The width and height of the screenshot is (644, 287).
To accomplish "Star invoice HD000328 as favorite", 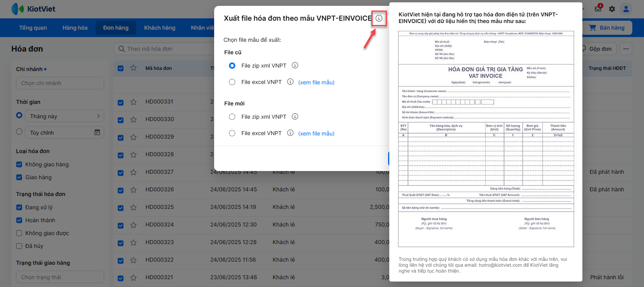I will click(133, 155).
